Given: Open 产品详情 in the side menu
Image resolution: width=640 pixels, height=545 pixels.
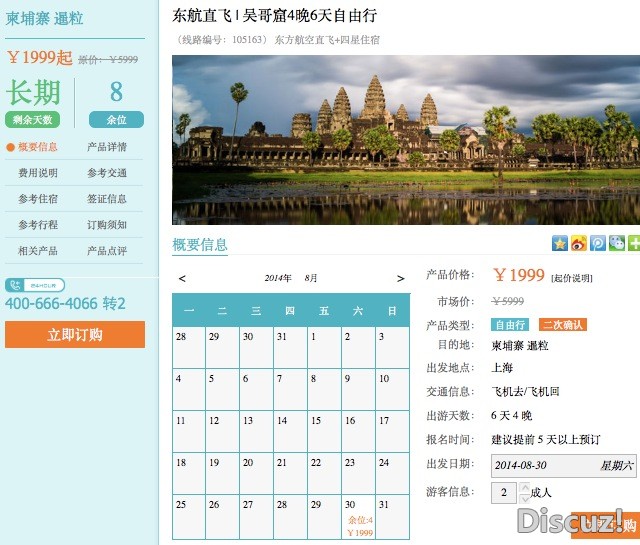Looking at the screenshot, I should pyautogui.click(x=107, y=147).
